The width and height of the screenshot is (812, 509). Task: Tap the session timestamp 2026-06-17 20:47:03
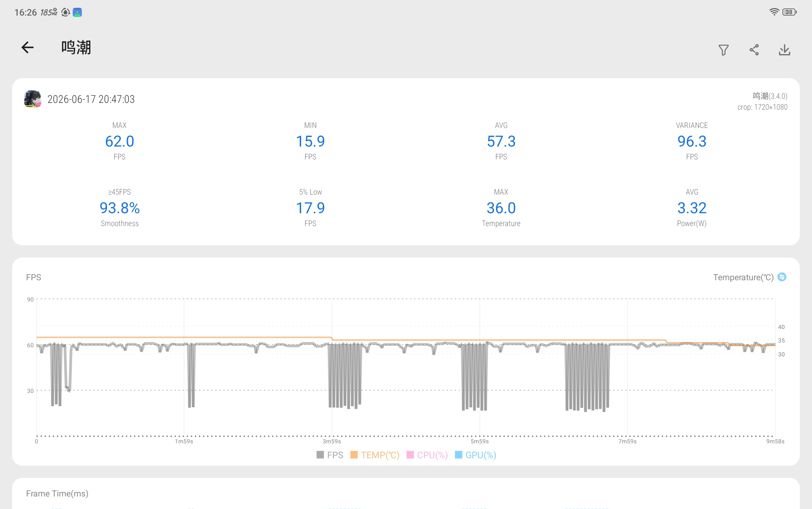pyautogui.click(x=91, y=99)
